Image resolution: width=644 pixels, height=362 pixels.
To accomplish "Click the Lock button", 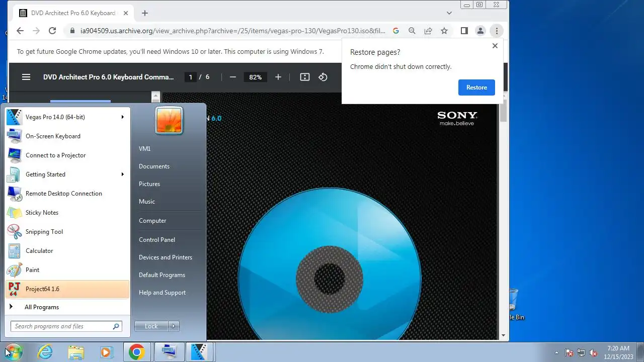I will 151,326.
